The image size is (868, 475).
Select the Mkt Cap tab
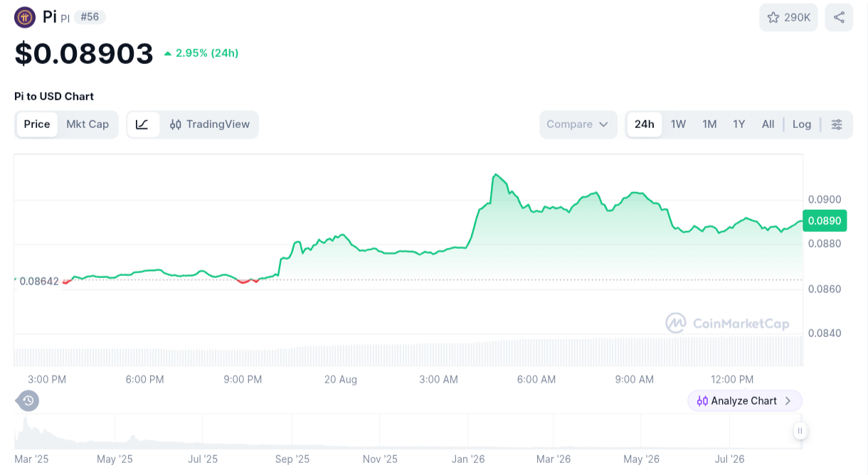coord(88,124)
